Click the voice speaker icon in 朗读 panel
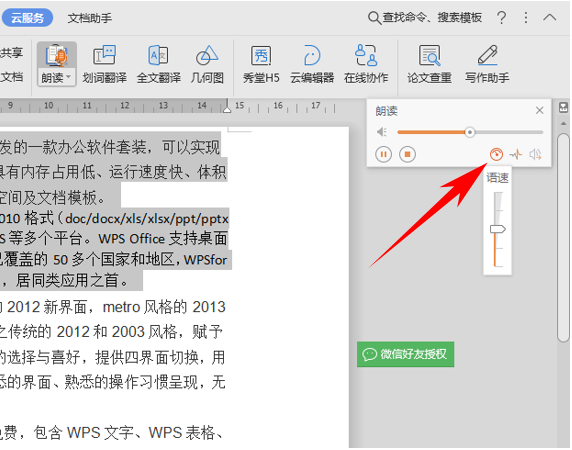572x450 pixels. pos(536,155)
